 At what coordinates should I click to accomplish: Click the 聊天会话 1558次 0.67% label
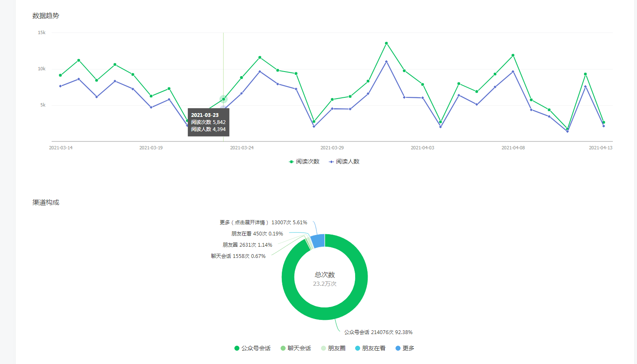point(238,256)
